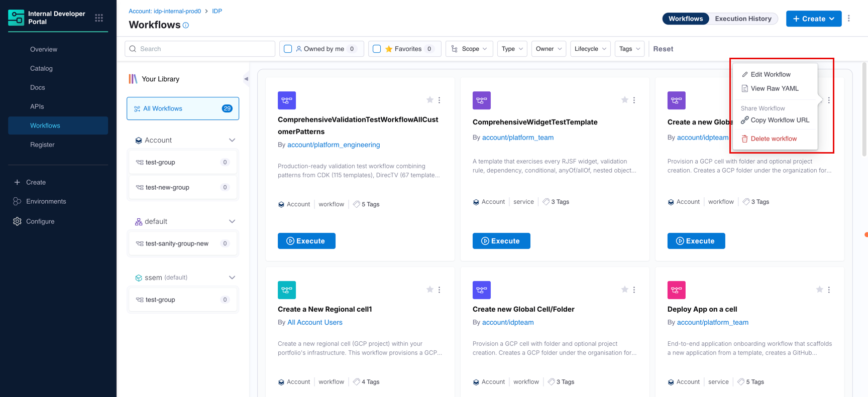Collapse the Account group in library
This screenshot has height=397, width=868.
click(x=232, y=140)
